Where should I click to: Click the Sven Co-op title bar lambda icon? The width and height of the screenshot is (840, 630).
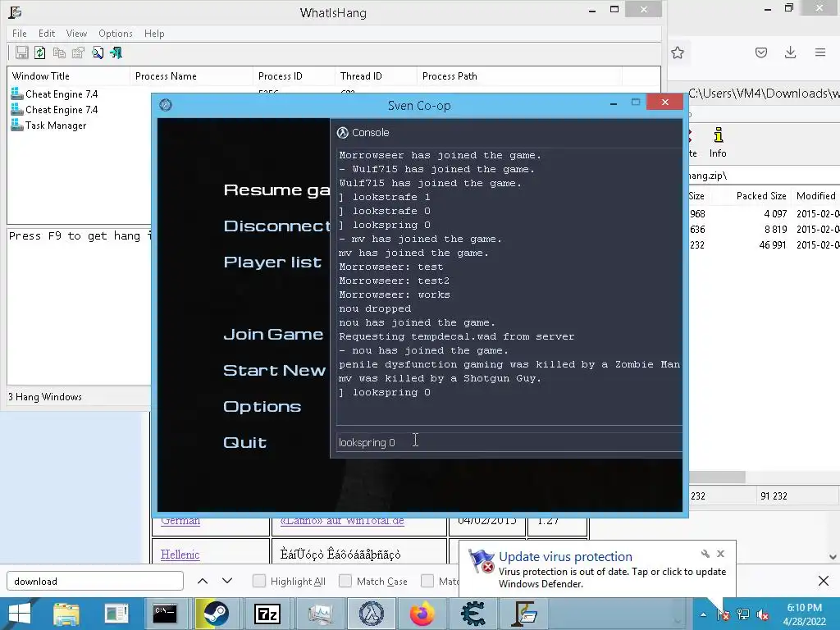coord(166,105)
